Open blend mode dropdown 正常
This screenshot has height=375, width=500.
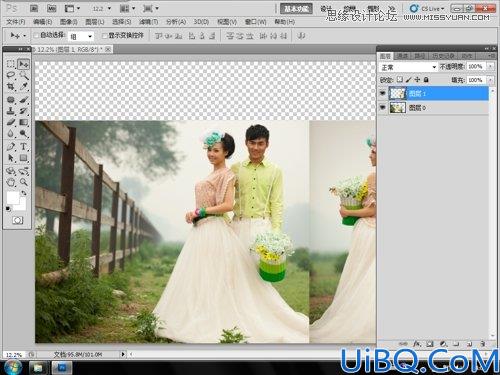408,67
